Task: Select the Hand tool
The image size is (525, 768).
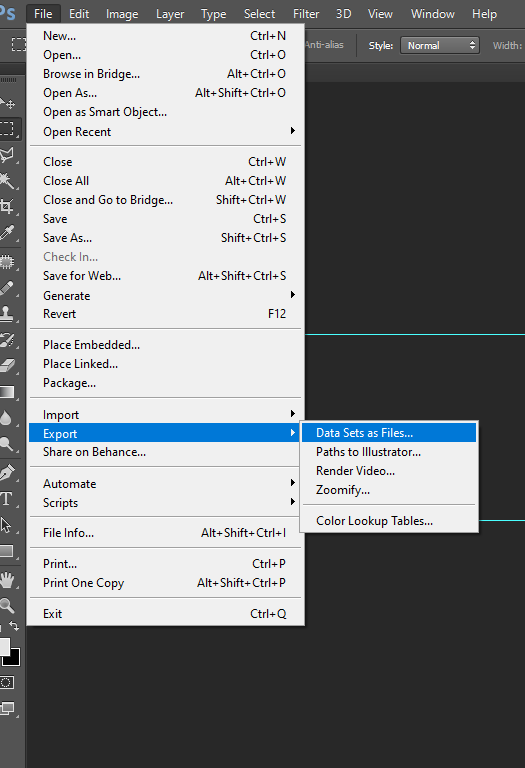Action: coord(7,580)
